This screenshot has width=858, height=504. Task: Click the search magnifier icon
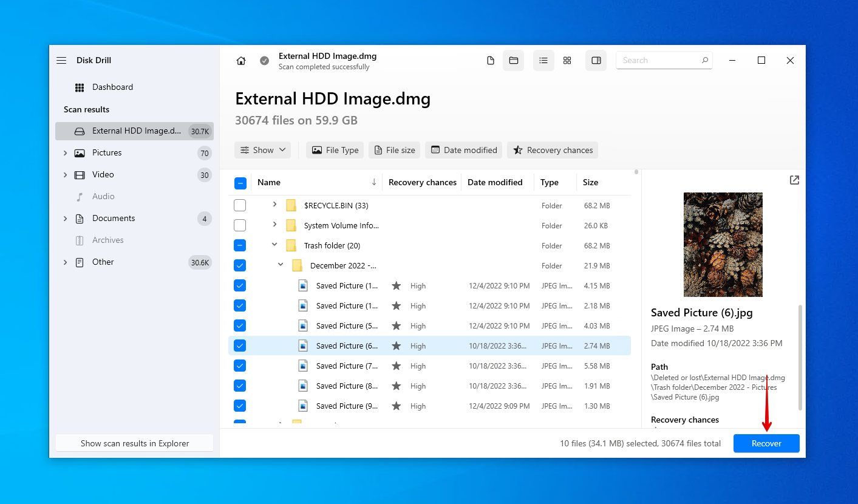[x=705, y=60]
